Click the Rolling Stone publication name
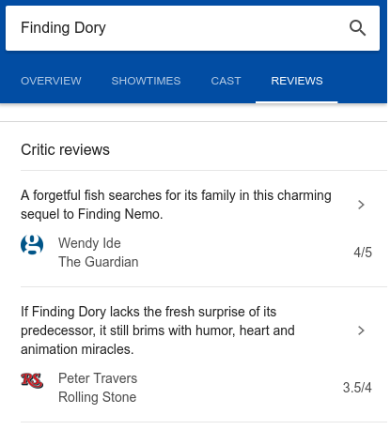 click(97, 397)
